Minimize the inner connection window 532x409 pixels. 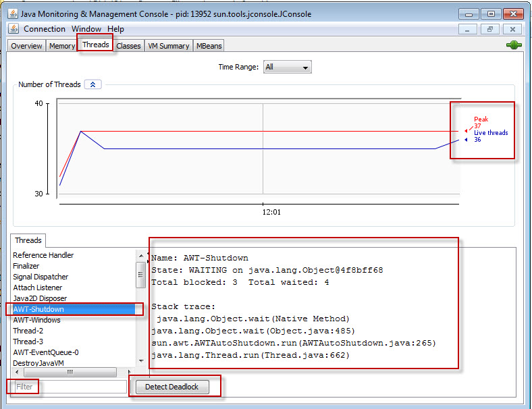468,30
